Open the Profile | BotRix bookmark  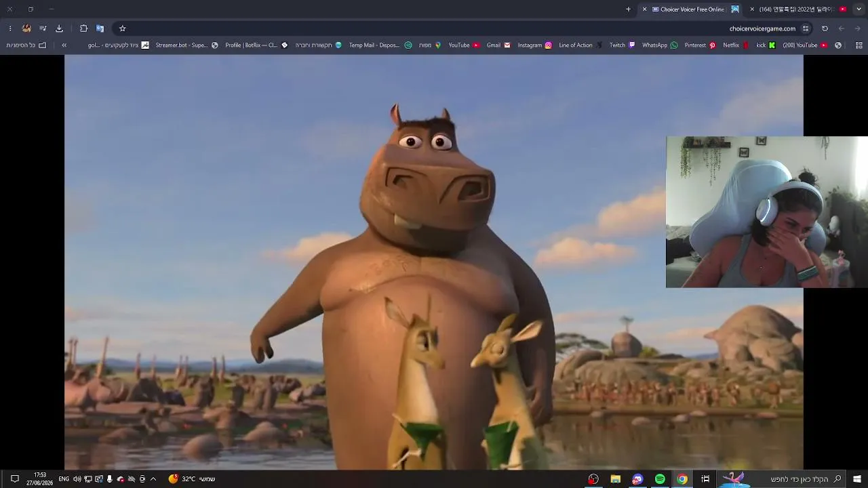click(256, 45)
